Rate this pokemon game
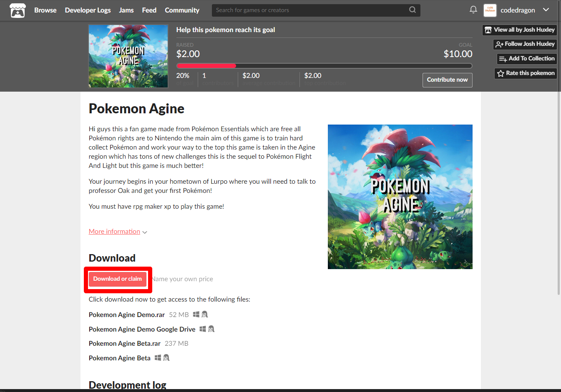The width and height of the screenshot is (561, 392). pos(526,73)
